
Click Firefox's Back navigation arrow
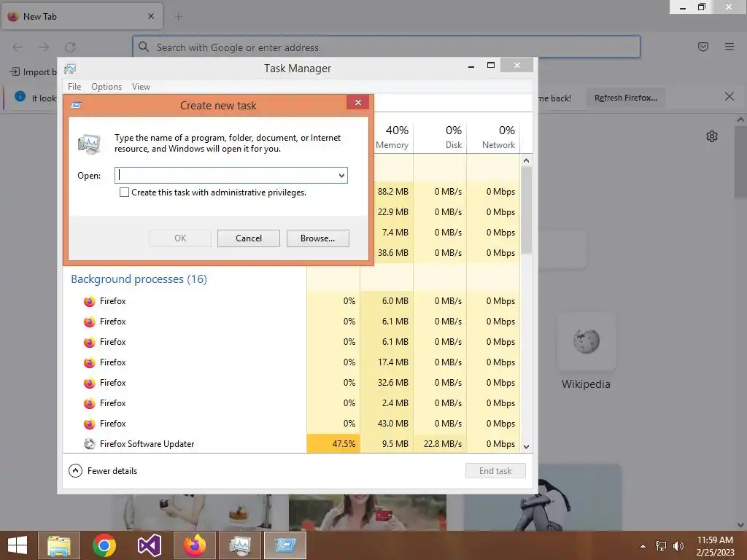pos(18,47)
